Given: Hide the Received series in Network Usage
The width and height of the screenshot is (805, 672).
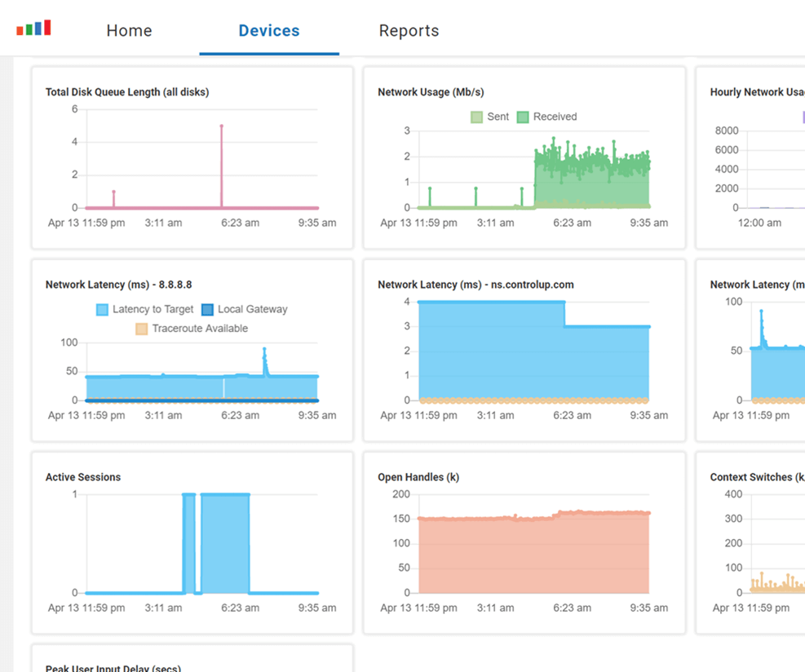Looking at the screenshot, I should point(546,117).
